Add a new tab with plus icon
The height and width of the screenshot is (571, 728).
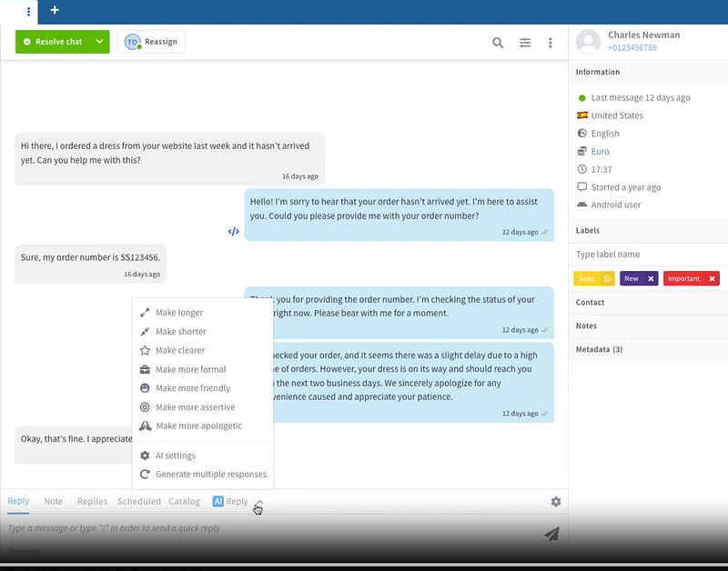55,11
